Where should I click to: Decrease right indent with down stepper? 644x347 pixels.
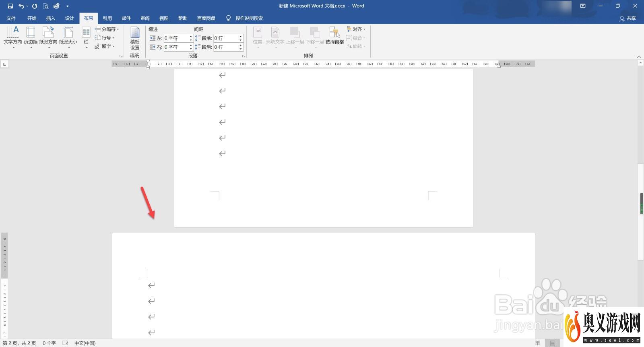(x=191, y=49)
